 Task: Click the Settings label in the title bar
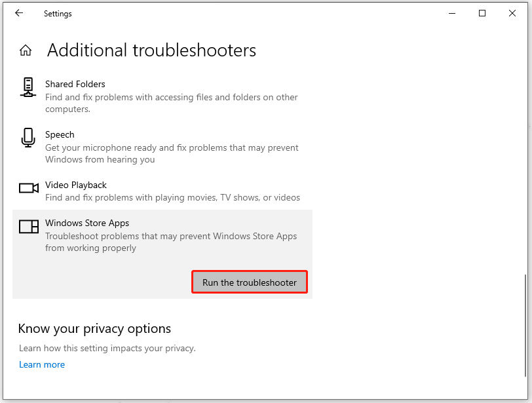[58, 13]
